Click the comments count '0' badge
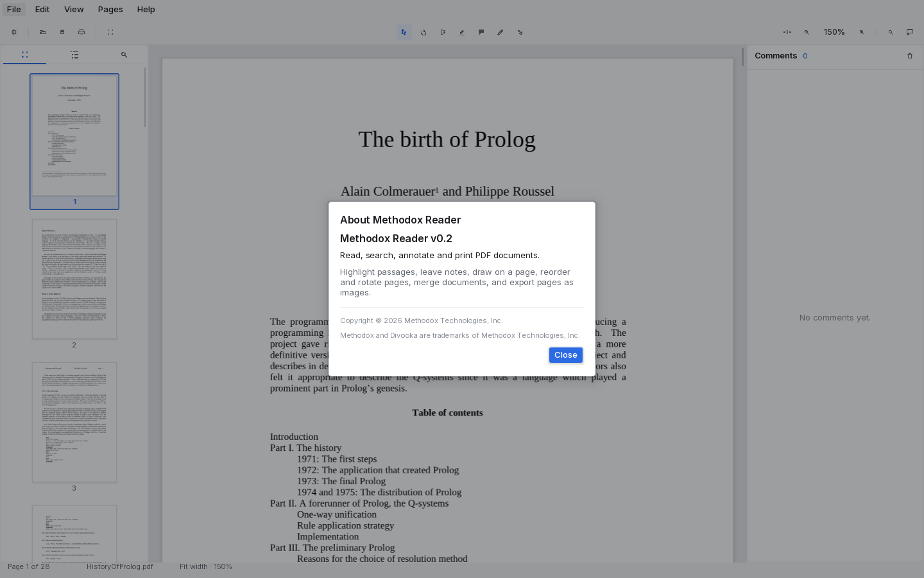This screenshot has height=578, width=924. click(x=805, y=56)
